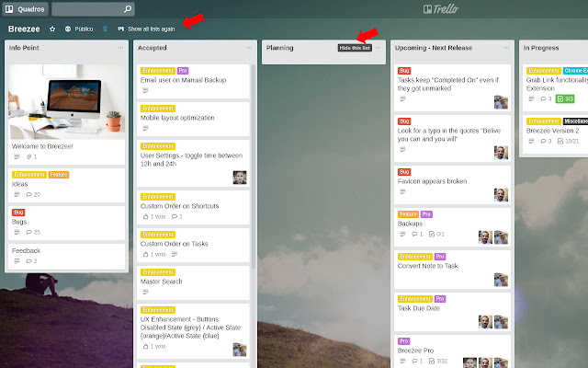Click comment icon on Custom Order on Shortcuts
Viewport: 588px width, 368px height.
tap(175, 217)
